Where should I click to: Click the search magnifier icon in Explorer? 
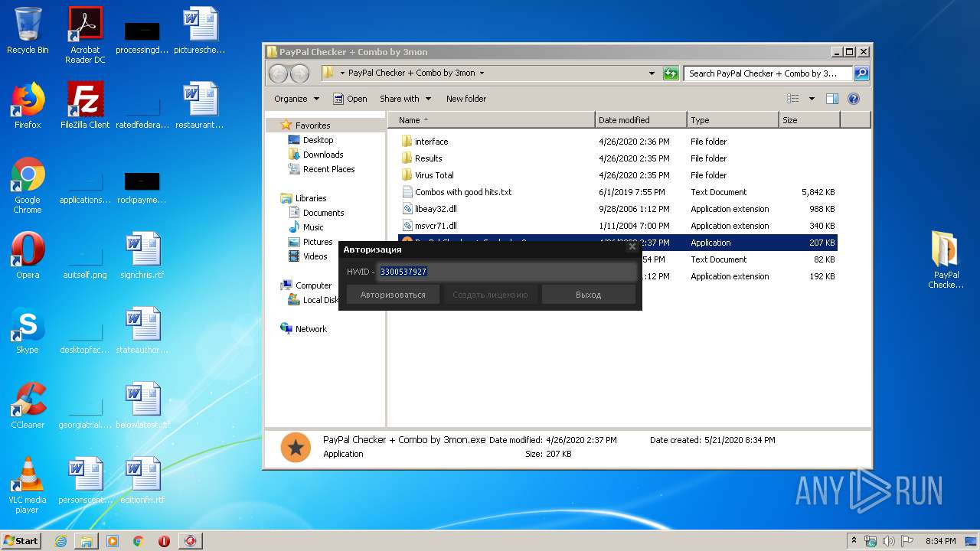(861, 73)
